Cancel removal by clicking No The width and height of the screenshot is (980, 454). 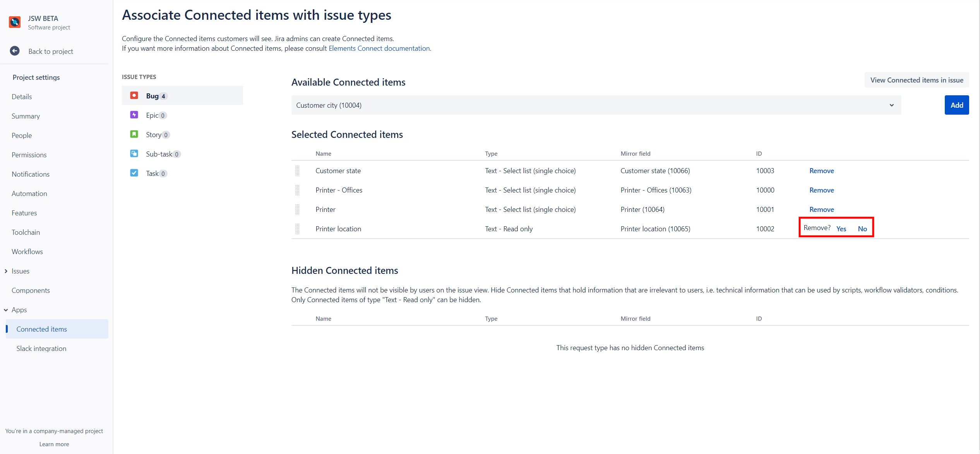(x=862, y=229)
